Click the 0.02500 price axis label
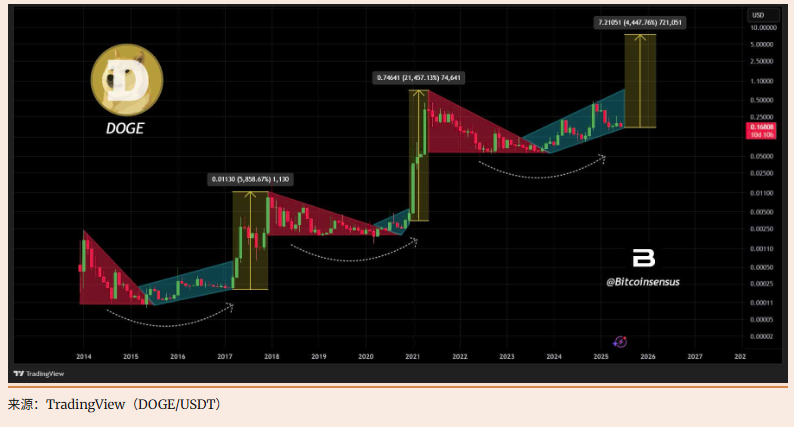 [x=762, y=173]
